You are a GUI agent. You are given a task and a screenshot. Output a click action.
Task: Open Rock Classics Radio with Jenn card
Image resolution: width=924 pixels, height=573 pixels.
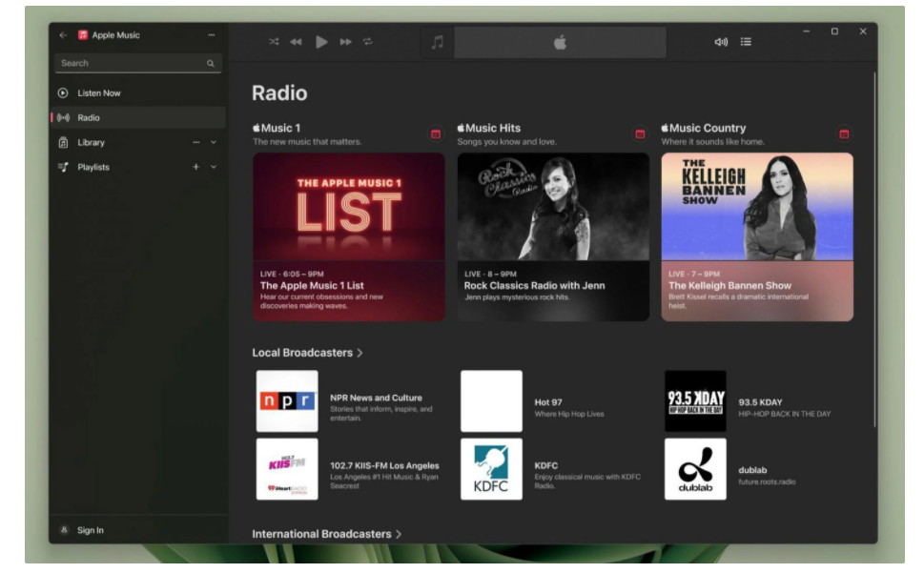(x=553, y=236)
